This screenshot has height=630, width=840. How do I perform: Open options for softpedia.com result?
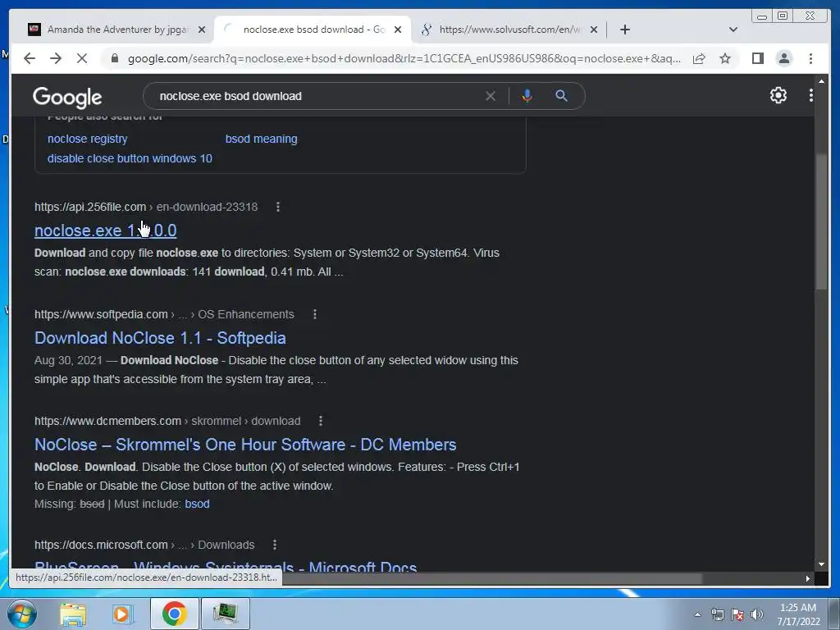coord(314,314)
